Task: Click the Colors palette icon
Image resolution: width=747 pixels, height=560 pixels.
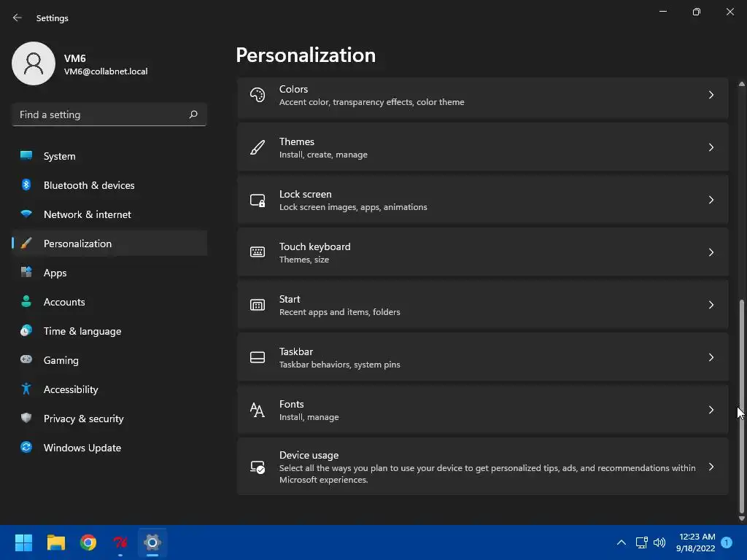Action: [258, 95]
